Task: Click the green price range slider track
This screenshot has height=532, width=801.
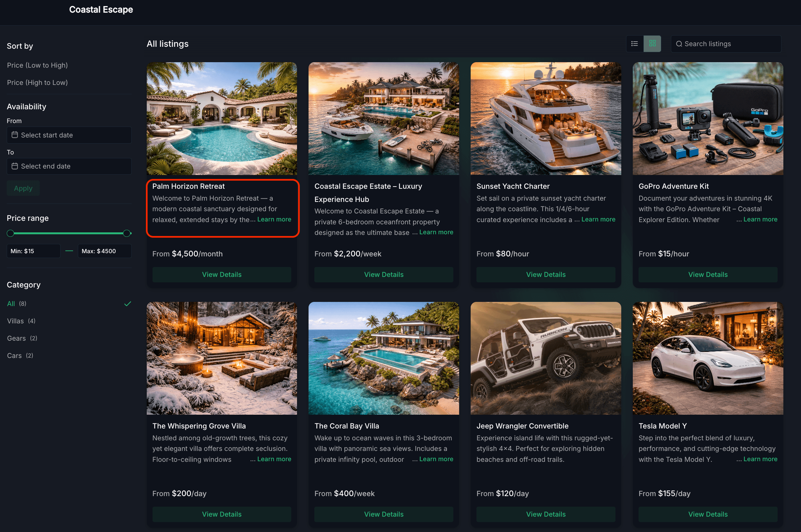Action: pos(69,233)
